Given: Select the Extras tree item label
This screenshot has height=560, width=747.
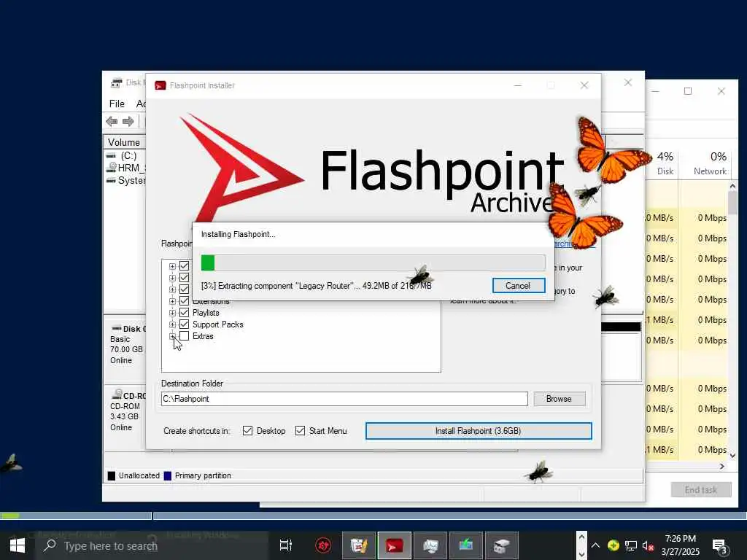Looking at the screenshot, I should click(203, 336).
